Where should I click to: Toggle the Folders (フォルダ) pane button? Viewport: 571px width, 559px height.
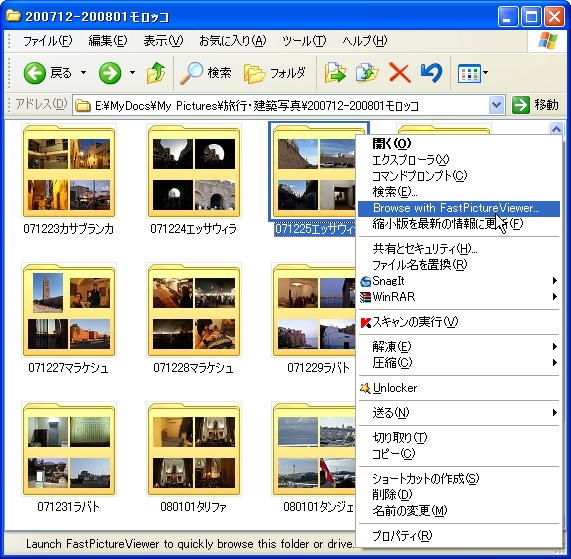(x=275, y=73)
